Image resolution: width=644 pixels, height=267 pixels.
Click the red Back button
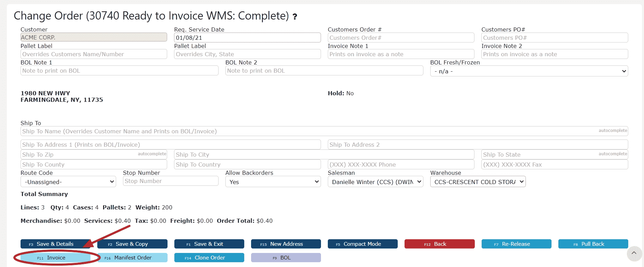click(439, 244)
